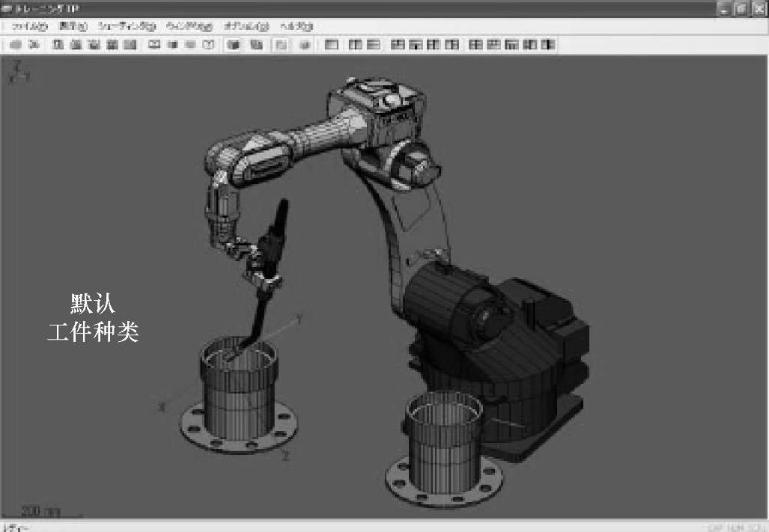Open the シェーディング (Shading) menu
The width and height of the screenshot is (769, 532).
pos(127,26)
